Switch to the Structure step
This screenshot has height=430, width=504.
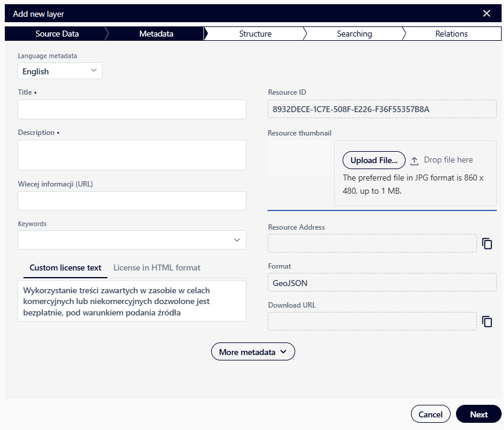tap(255, 34)
